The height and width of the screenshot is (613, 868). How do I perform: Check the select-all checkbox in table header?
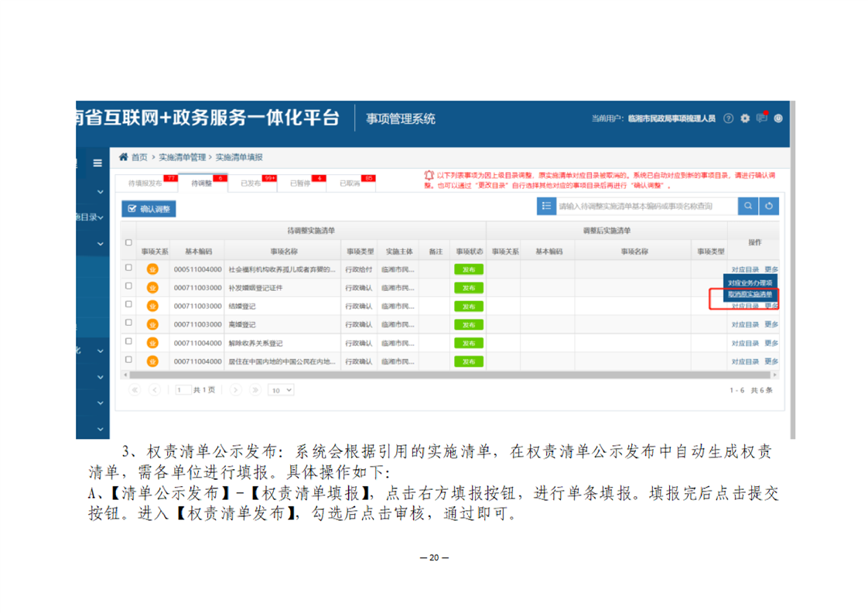tap(129, 242)
